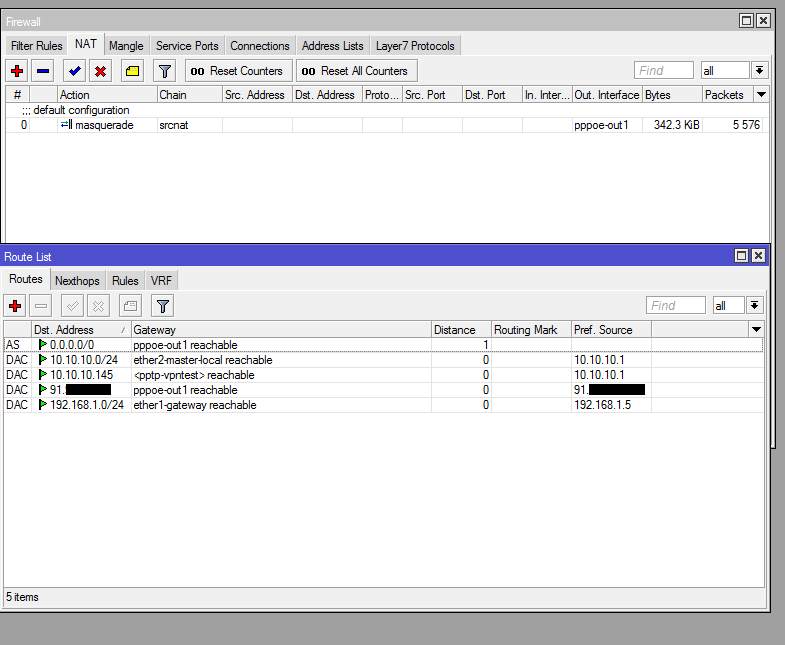The height and width of the screenshot is (645, 785).
Task: Maximize the Firewall window
Action: click(746, 21)
